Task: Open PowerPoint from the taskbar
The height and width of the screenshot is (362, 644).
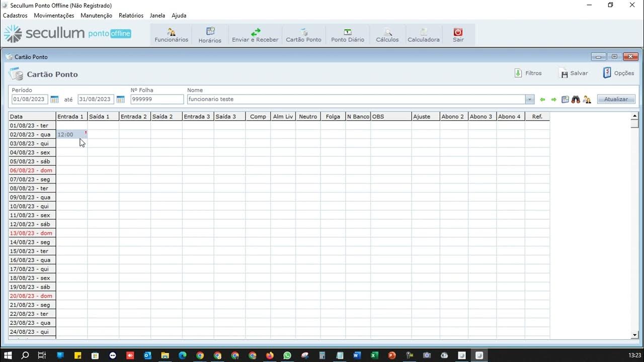Action: pyautogui.click(x=392, y=355)
